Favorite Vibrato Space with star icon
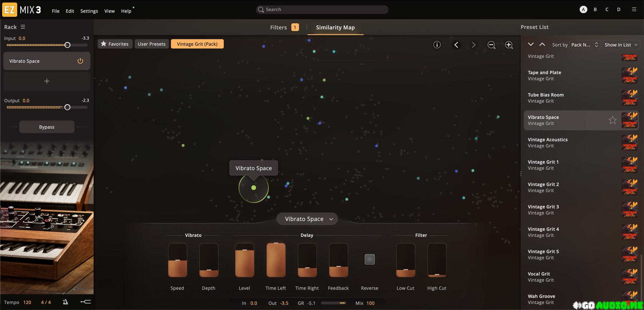This screenshot has width=644, height=310. click(613, 120)
